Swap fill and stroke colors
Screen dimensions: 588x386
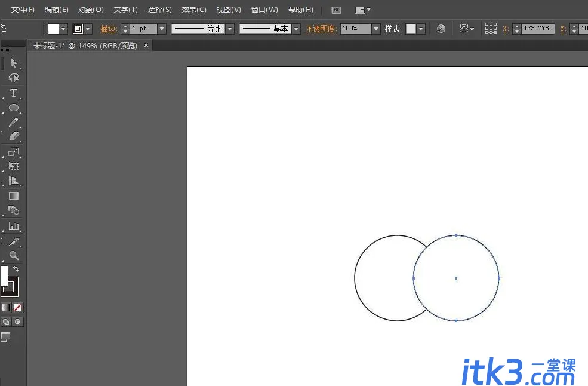pos(16,269)
